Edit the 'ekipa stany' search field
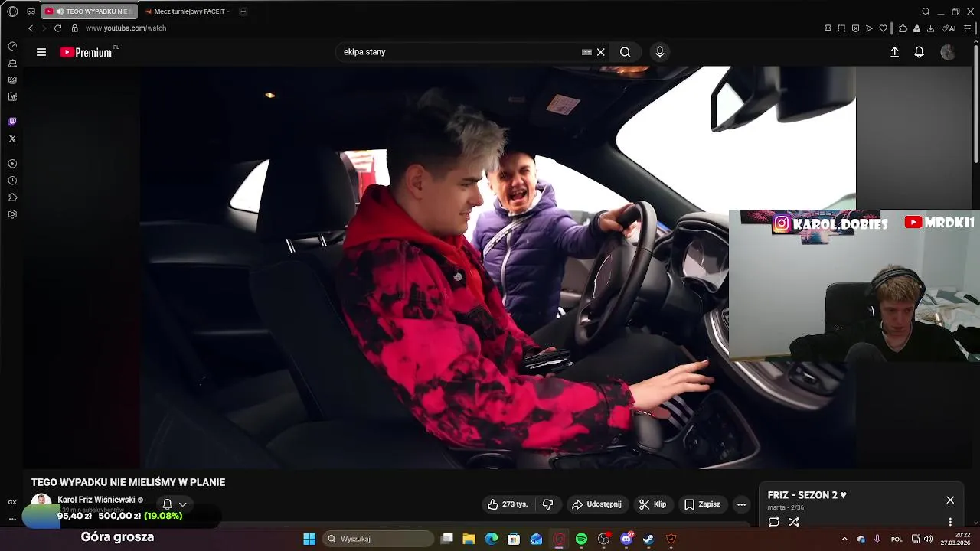This screenshot has height=551, width=980. 459,52
